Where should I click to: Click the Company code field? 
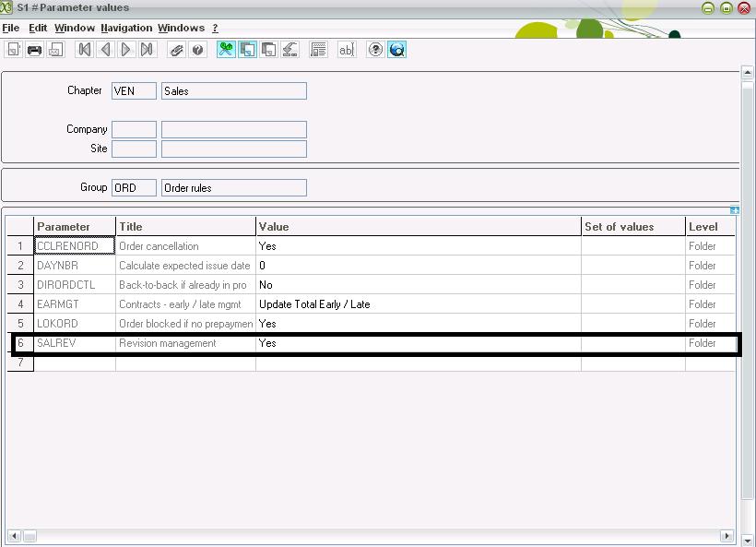134,130
